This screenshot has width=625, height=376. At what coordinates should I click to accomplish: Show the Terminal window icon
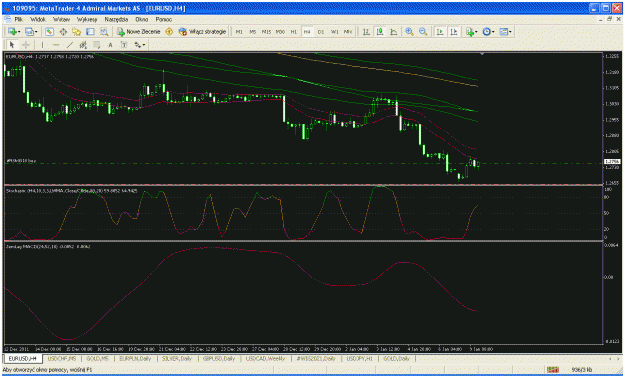pos(90,31)
